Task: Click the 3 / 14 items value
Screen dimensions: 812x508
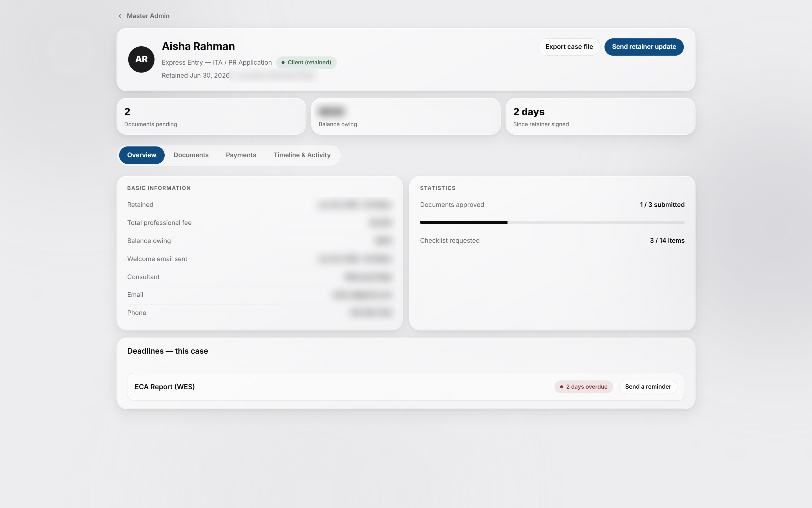Action: 667,240
